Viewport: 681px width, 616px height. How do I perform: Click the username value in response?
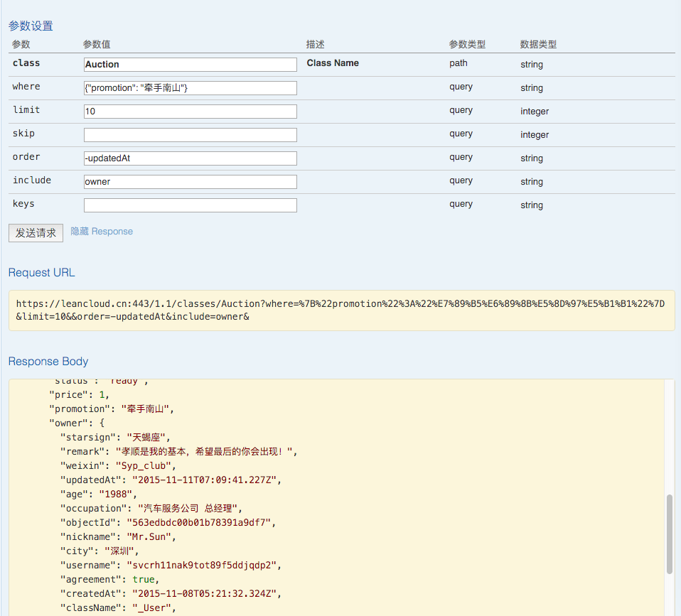coord(201,566)
